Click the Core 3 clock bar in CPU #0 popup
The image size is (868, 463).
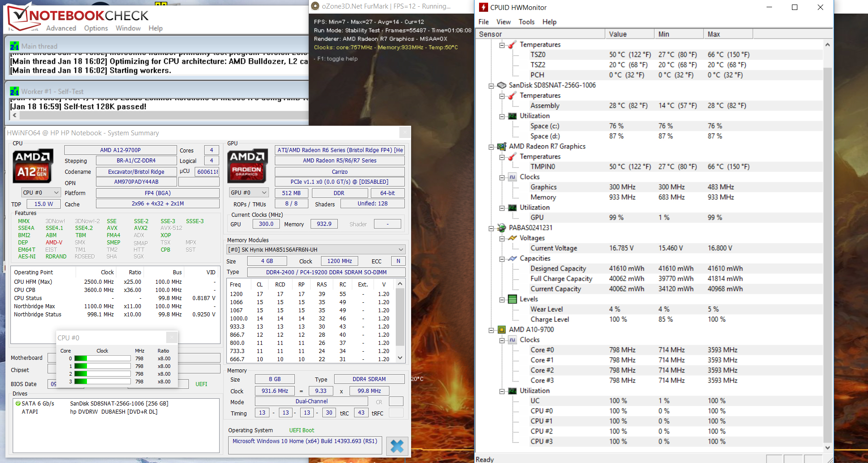(x=102, y=382)
